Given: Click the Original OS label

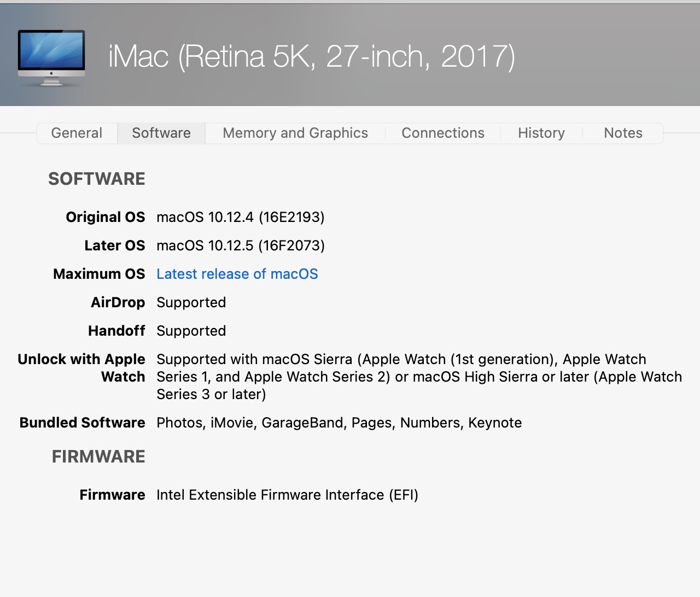Looking at the screenshot, I should (106, 217).
